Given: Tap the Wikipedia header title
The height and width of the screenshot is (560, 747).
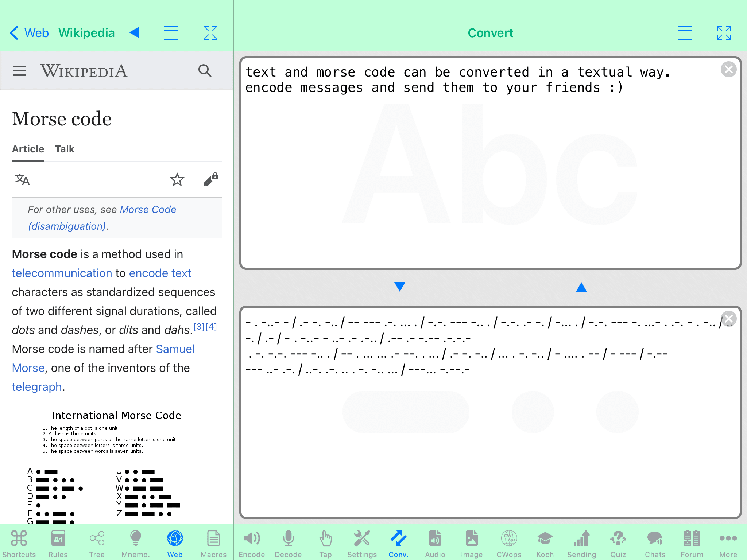Looking at the screenshot, I should pos(86,33).
